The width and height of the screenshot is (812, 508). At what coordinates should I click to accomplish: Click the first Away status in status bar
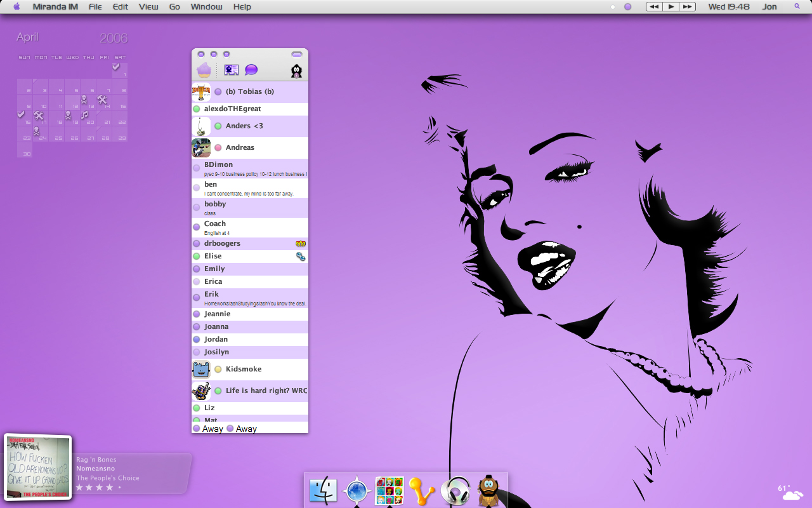click(x=208, y=429)
